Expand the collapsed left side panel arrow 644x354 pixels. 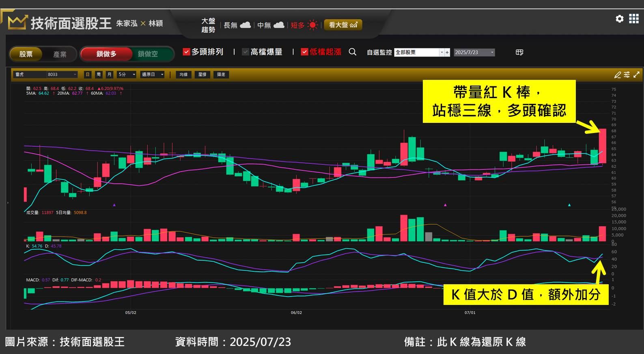(8, 202)
